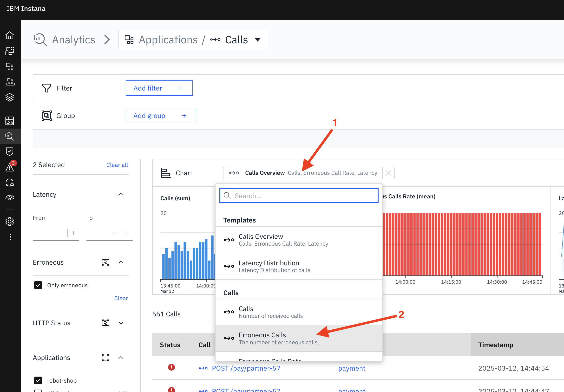
Task: Open the More vertical dots menu
Action: pos(10,237)
